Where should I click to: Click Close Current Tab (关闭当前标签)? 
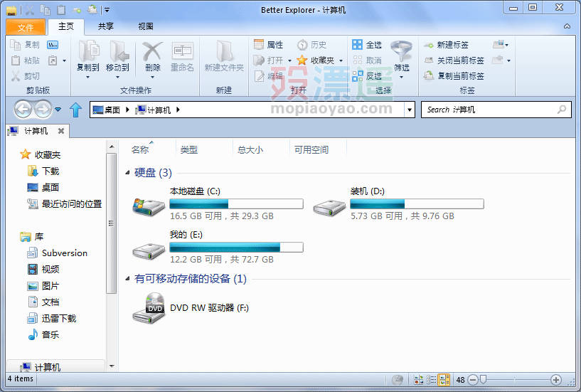click(x=454, y=60)
